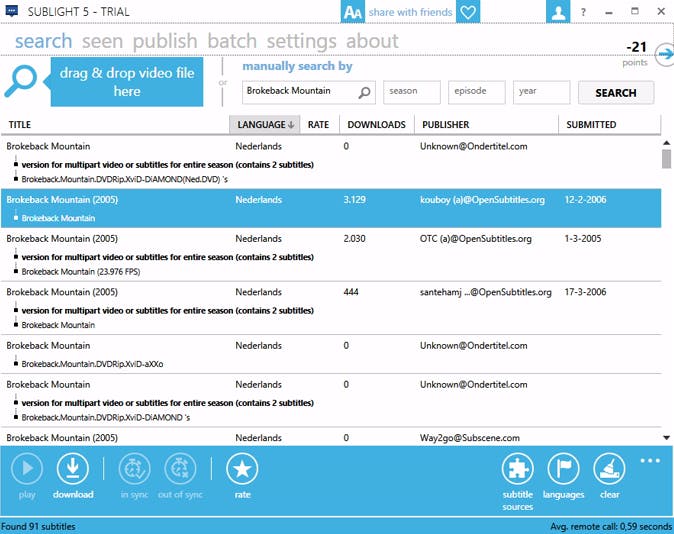
Task: Click the -21 points counter
Action: [636, 47]
